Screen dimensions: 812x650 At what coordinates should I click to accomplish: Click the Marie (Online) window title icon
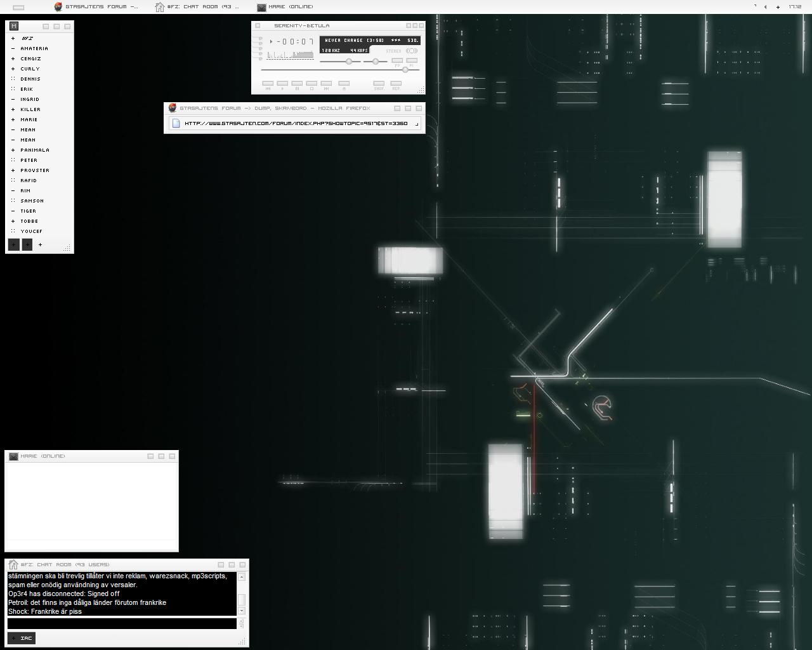pyautogui.click(x=13, y=456)
